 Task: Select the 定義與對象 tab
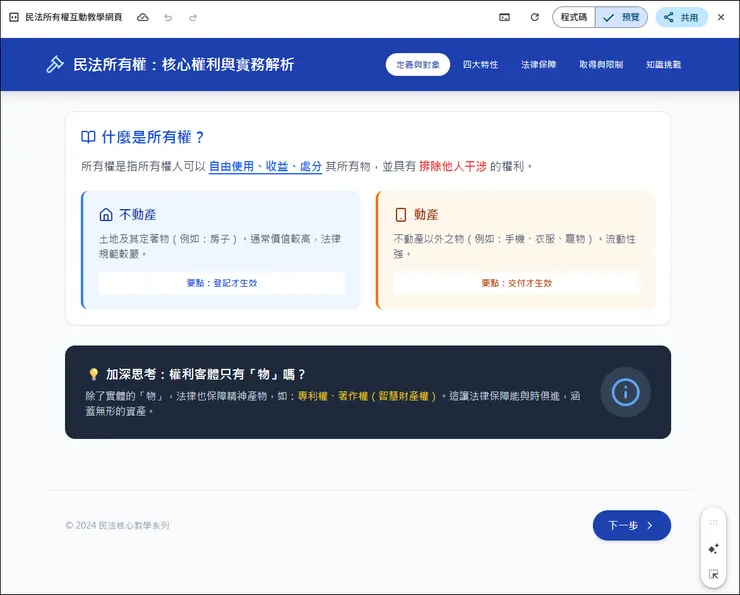tap(418, 65)
